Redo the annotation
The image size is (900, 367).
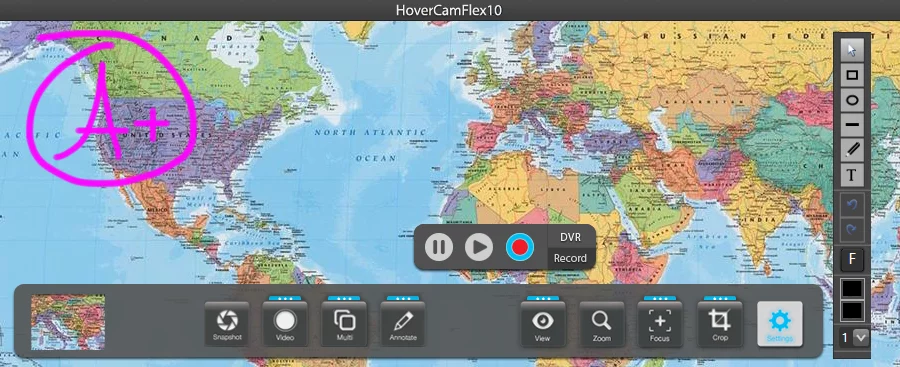point(852,229)
